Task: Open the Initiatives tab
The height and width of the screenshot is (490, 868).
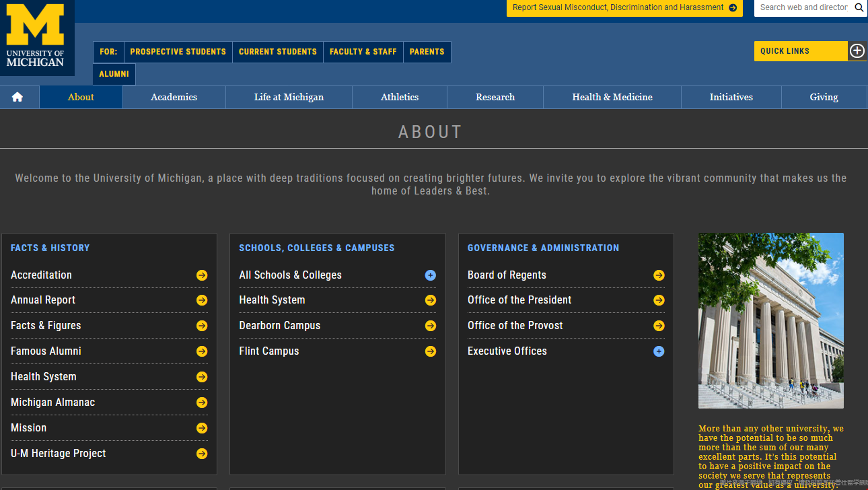Action: point(731,97)
